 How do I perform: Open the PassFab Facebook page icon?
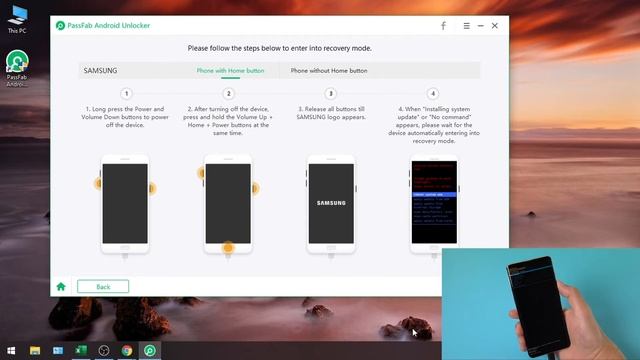coord(443,26)
